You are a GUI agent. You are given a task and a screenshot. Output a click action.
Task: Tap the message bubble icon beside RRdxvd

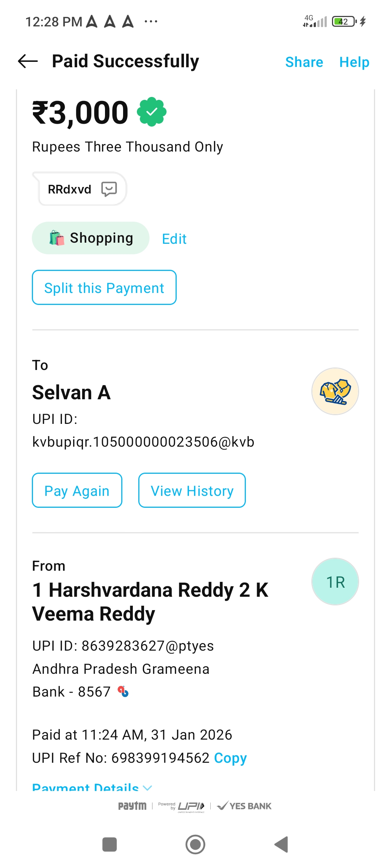[109, 189]
